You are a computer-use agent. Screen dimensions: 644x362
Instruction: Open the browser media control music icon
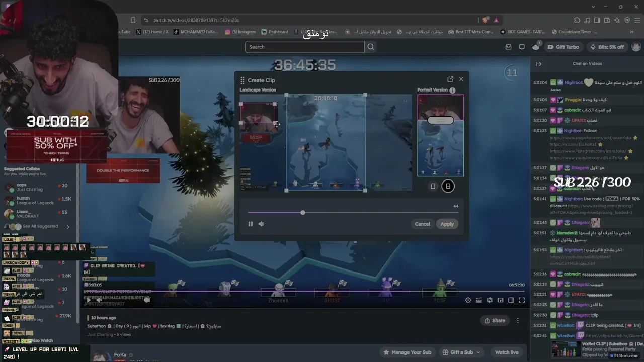pyautogui.click(x=587, y=20)
